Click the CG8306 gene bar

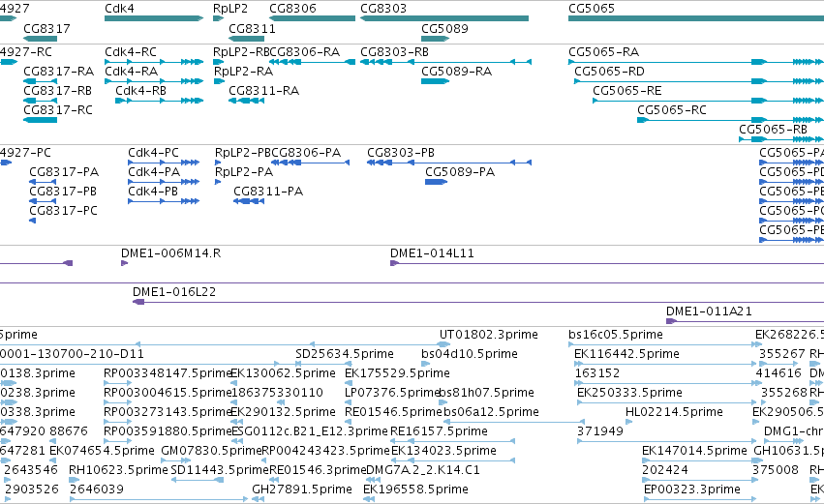point(312,18)
